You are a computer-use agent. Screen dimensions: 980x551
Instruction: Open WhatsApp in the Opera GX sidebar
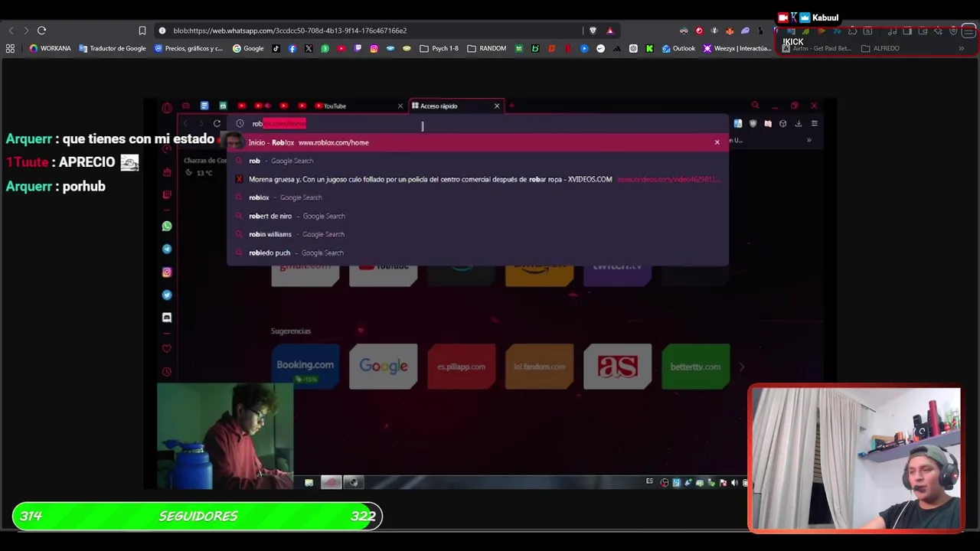pos(167,226)
